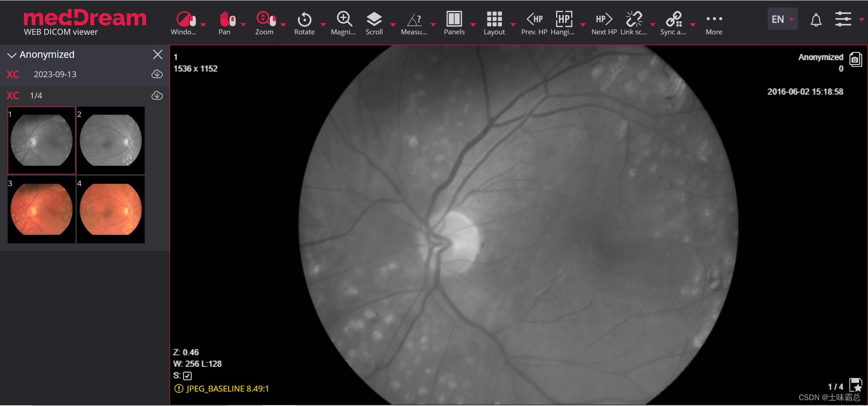Download the 2023-09-13 study

tap(157, 74)
